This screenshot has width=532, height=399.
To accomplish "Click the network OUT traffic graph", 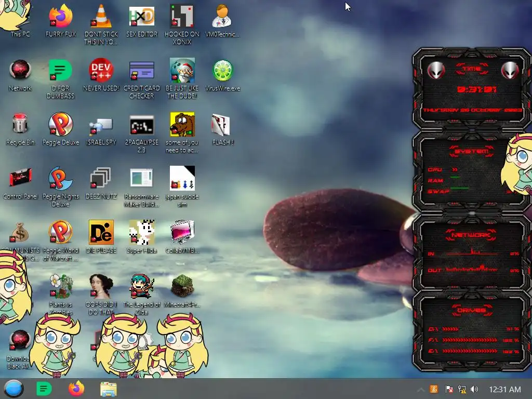I will [x=472, y=269].
